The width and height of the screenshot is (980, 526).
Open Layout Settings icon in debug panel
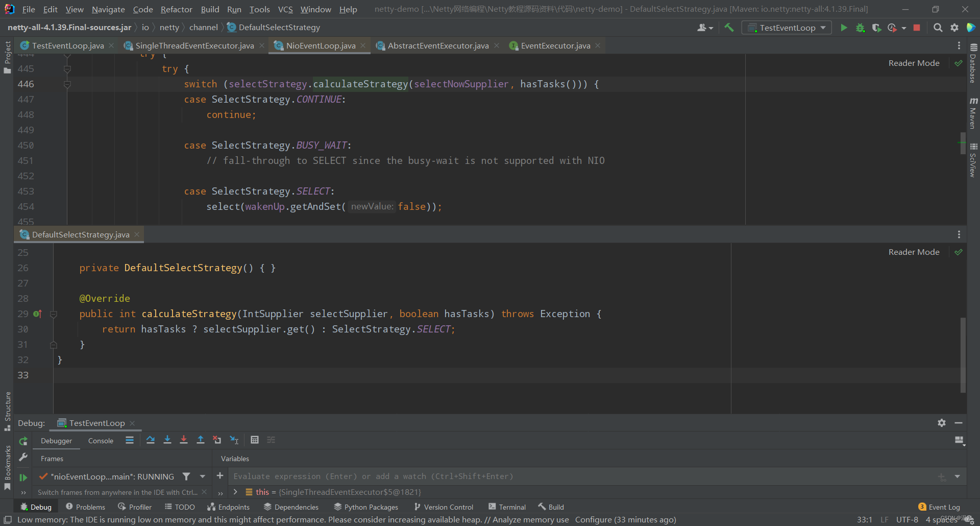960,440
